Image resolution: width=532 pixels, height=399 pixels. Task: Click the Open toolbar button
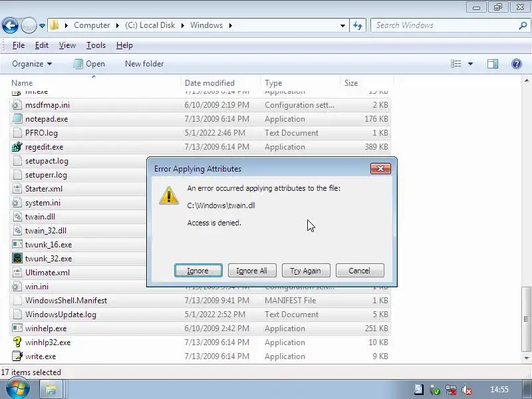(89, 64)
